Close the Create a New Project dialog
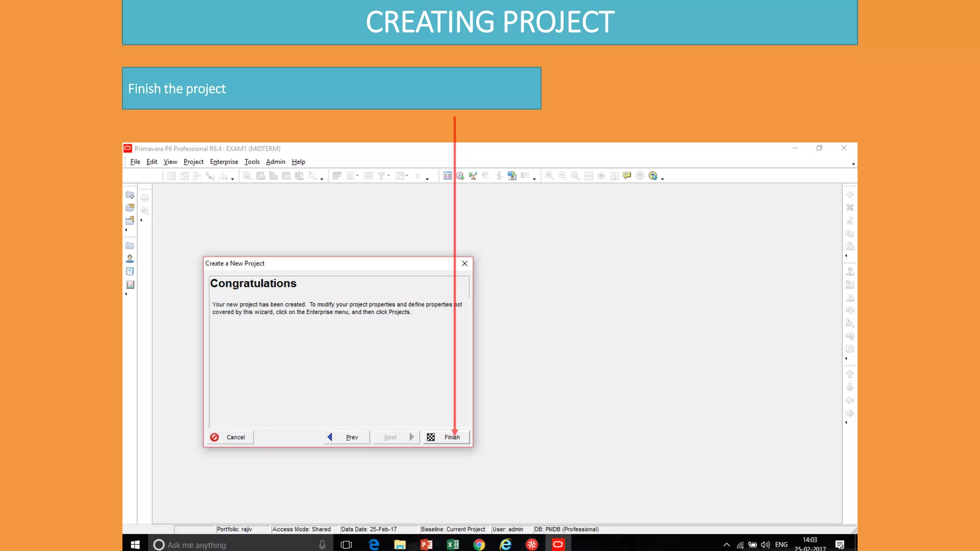Viewport: 980px width, 551px height. click(464, 264)
